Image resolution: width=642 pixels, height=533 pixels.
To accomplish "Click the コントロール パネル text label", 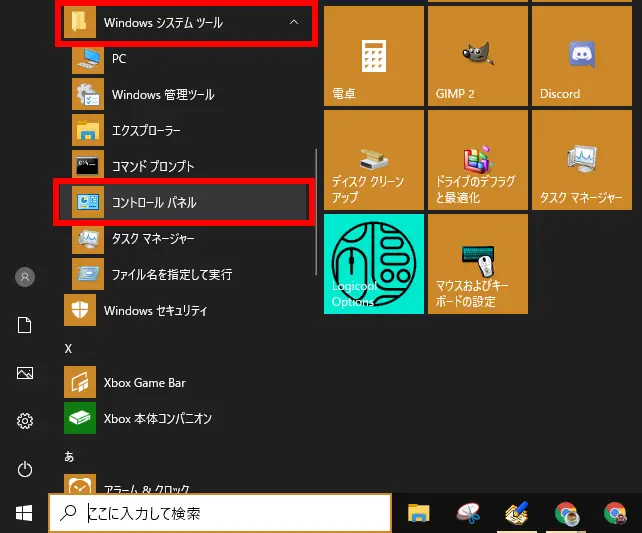I will tap(154, 202).
